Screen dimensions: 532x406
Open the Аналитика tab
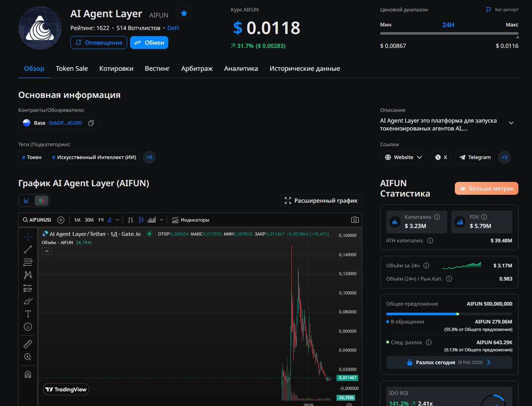[x=241, y=68]
